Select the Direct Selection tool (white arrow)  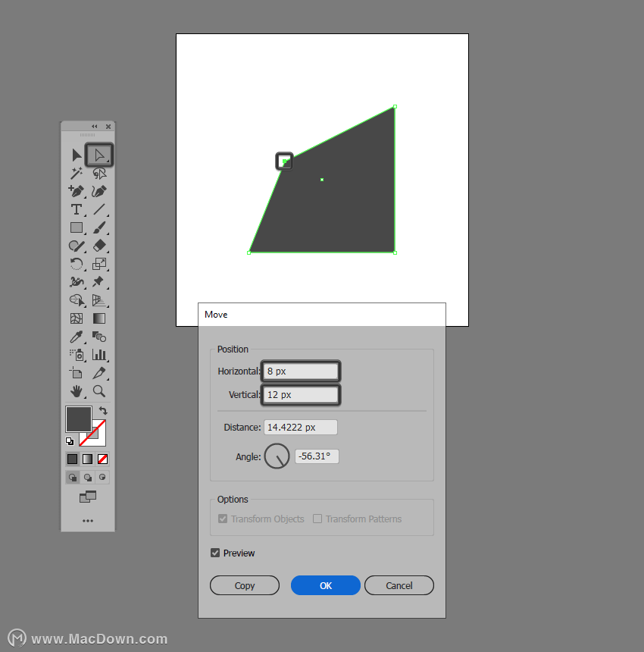tap(99, 155)
